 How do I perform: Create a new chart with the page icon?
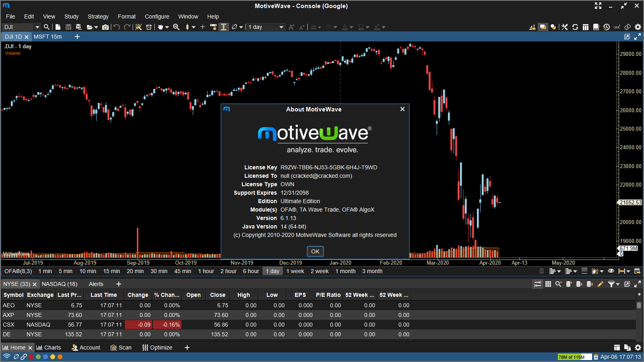click(58, 27)
